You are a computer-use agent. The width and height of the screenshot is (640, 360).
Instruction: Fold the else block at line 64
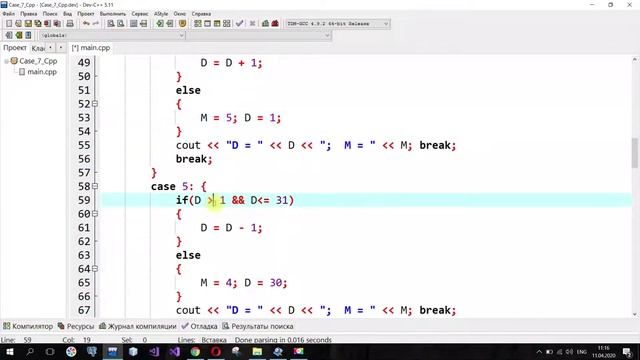(x=95, y=269)
